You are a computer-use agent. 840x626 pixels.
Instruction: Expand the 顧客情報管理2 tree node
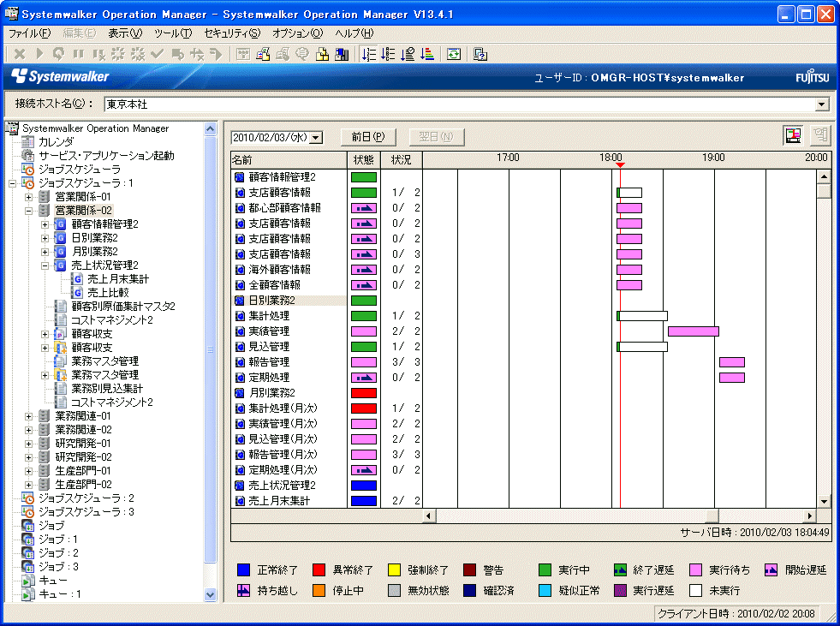click(45, 224)
